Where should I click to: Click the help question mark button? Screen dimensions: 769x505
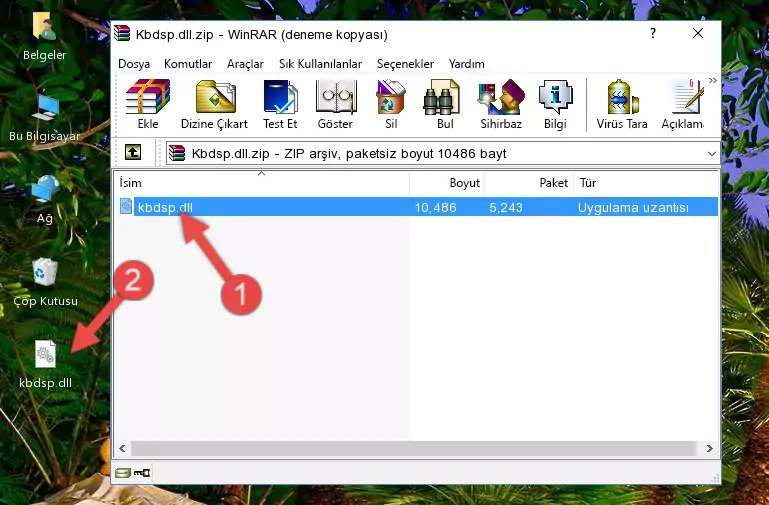click(x=653, y=33)
